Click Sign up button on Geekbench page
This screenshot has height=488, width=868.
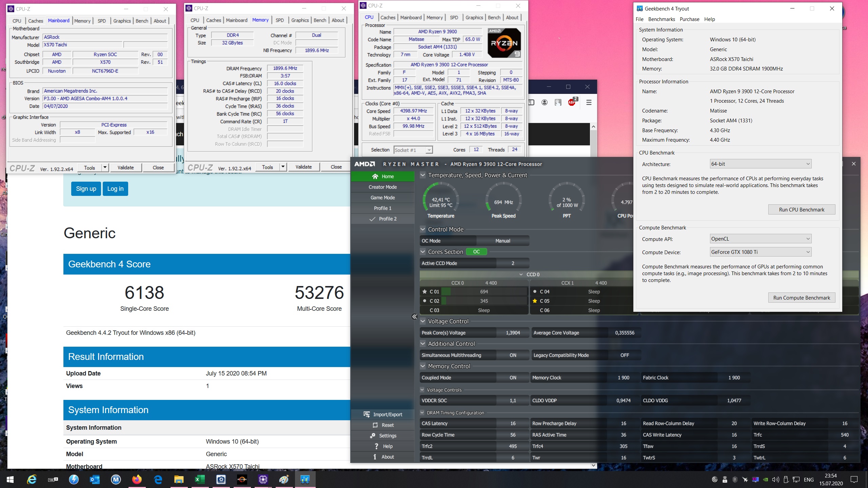pyautogui.click(x=86, y=189)
